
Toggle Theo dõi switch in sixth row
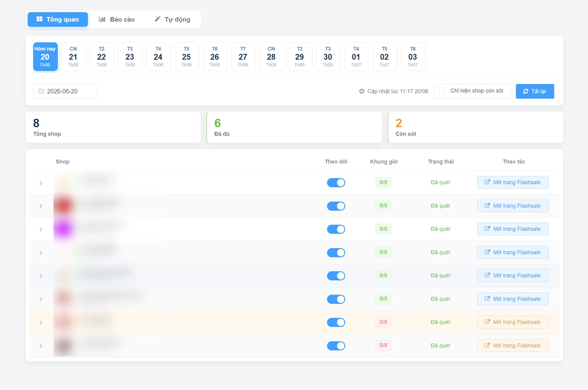coord(336,299)
